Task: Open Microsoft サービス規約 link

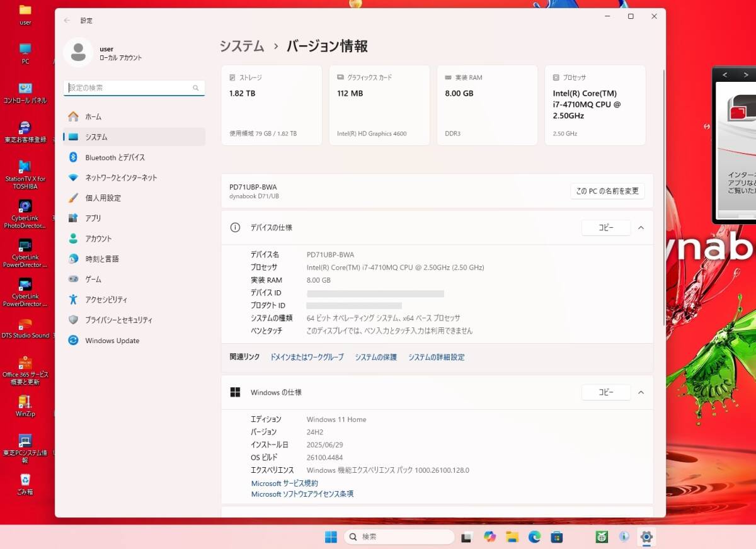Action: tap(285, 484)
